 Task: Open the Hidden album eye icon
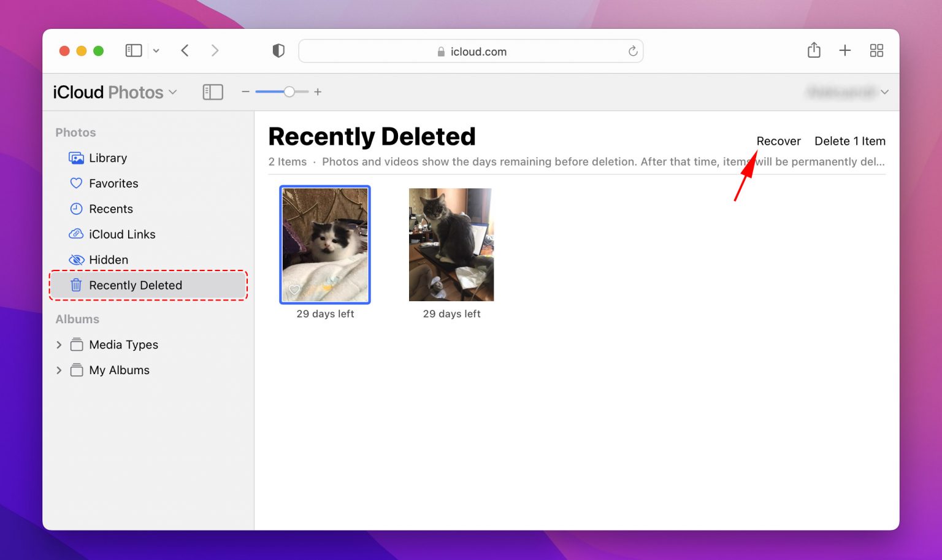(x=75, y=259)
